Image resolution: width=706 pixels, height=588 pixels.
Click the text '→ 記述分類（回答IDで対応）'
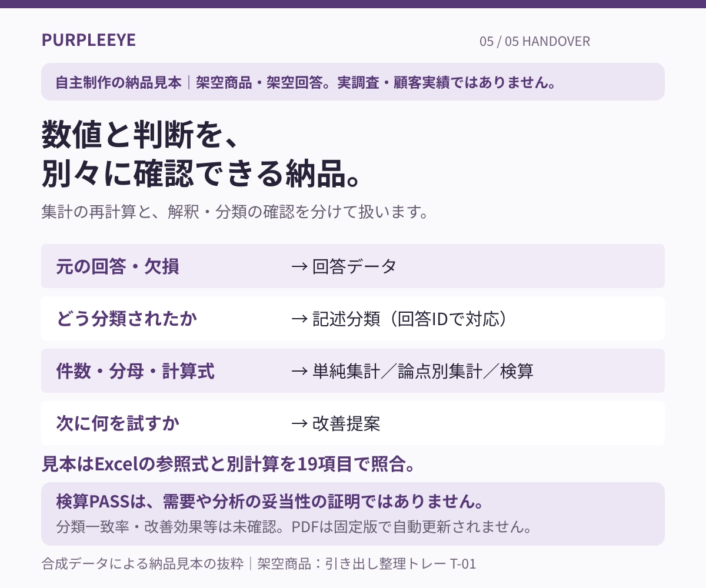coord(399,319)
